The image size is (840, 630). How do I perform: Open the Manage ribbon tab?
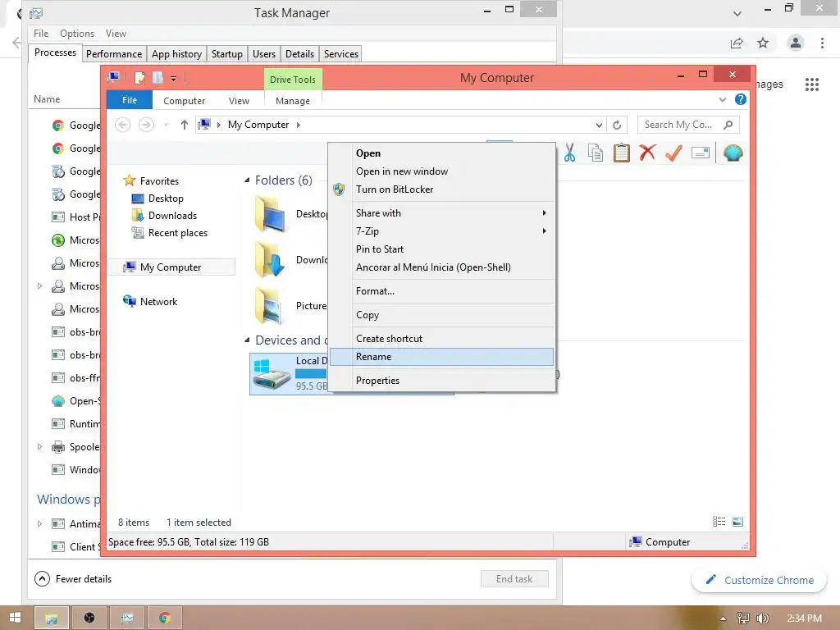click(x=293, y=101)
